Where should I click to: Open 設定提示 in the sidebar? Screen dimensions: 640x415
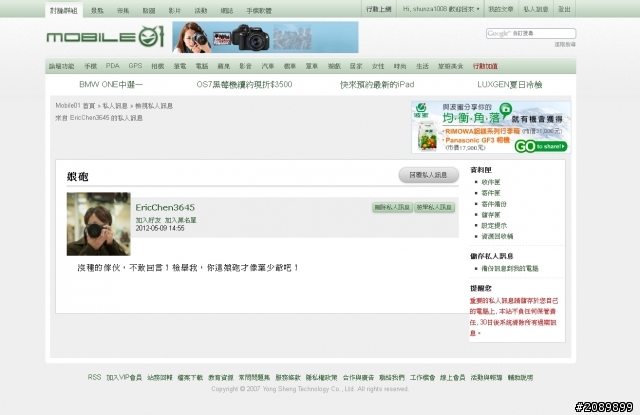tap(494, 225)
